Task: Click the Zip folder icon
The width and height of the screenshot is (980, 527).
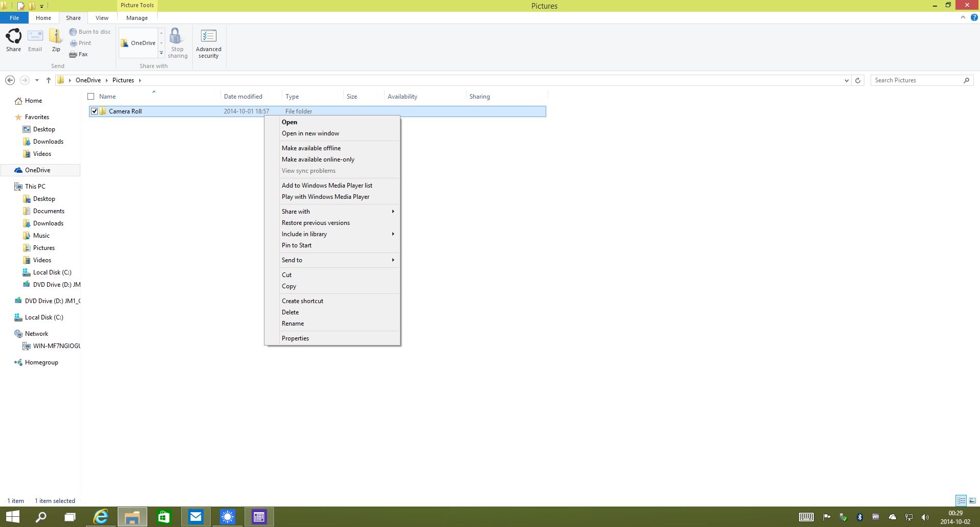Action: tap(56, 40)
